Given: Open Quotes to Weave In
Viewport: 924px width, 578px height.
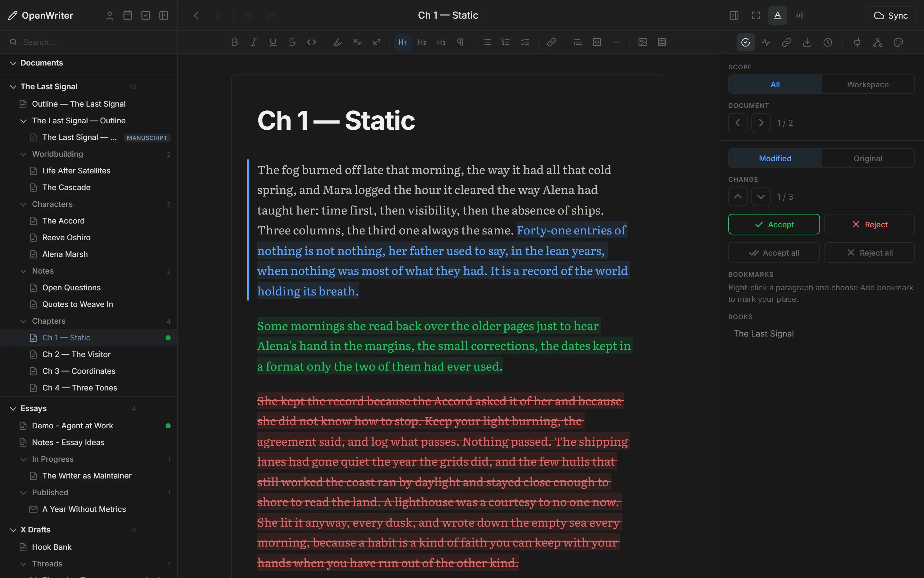Looking at the screenshot, I should 89,304.
